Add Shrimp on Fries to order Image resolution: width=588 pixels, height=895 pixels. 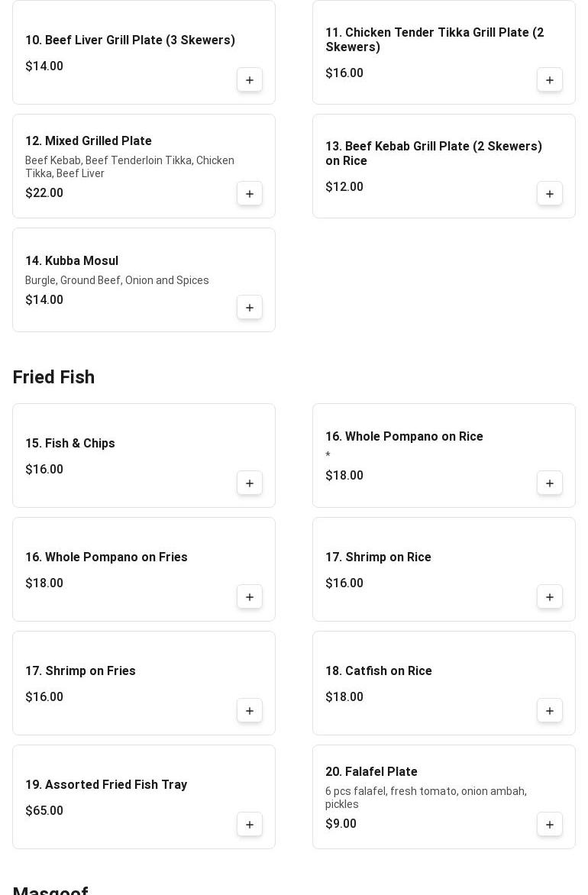tap(250, 711)
